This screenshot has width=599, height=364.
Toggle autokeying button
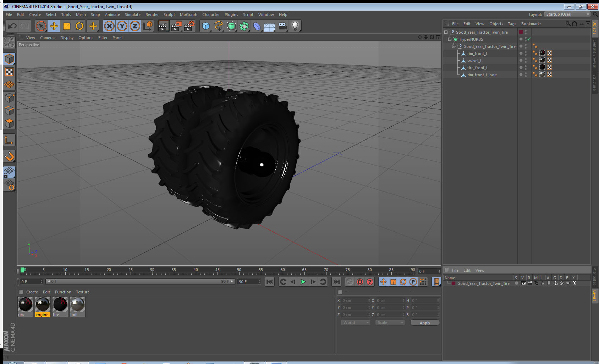[360, 282]
